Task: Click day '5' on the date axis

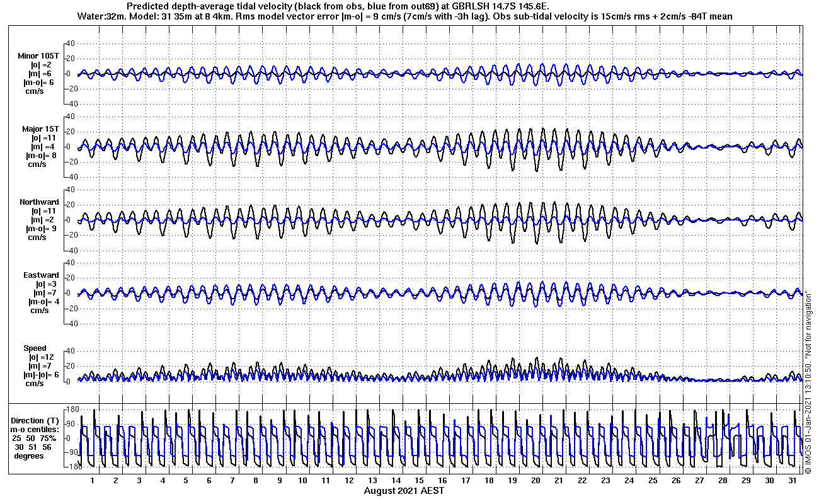Action: (186, 481)
